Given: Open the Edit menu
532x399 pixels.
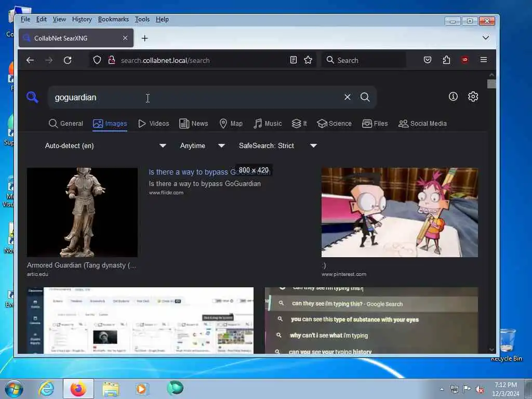Looking at the screenshot, I should 42,19.
